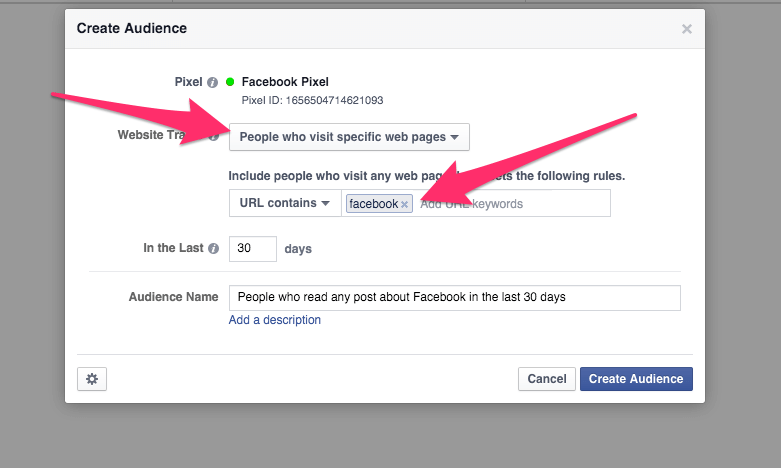Click the Audience Name label
This screenshot has width=781, height=468.
pyautogui.click(x=173, y=297)
